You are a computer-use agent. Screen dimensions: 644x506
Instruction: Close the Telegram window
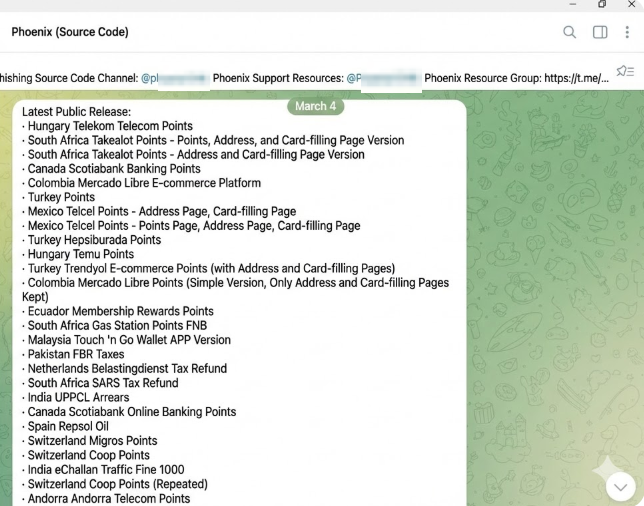click(632, 4)
